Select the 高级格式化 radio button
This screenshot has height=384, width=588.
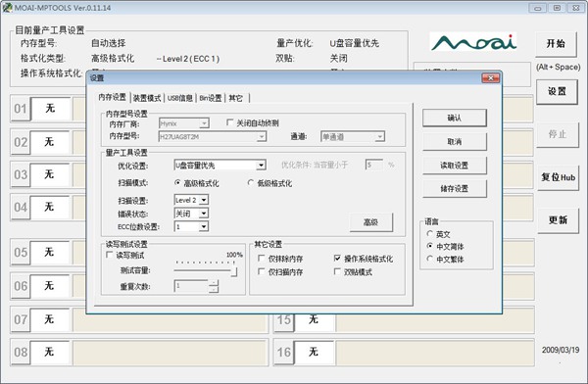click(177, 182)
